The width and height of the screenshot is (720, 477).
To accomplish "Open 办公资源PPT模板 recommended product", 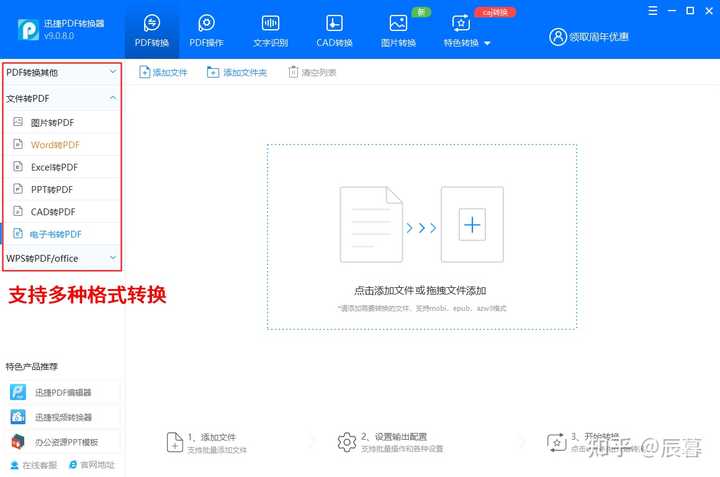I will point(63,442).
